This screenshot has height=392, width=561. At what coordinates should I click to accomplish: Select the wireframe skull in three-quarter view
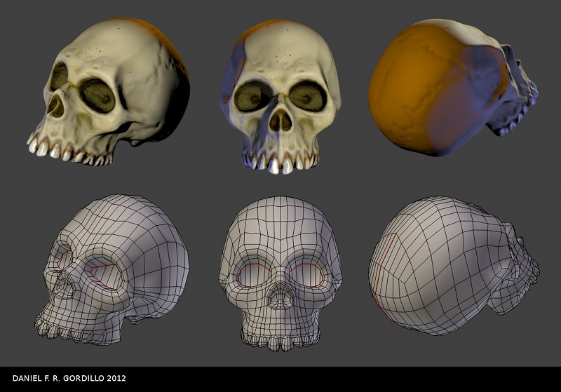click(x=111, y=270)
